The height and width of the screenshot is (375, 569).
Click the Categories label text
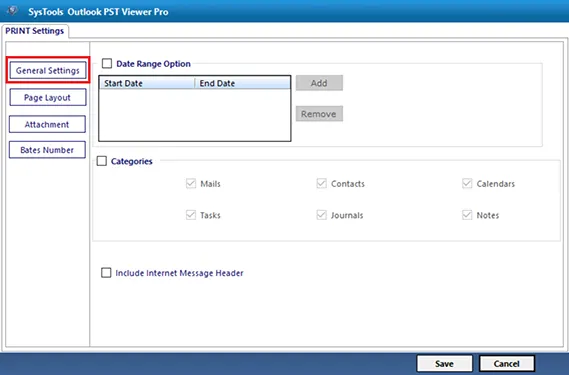[x=131, y=161]
